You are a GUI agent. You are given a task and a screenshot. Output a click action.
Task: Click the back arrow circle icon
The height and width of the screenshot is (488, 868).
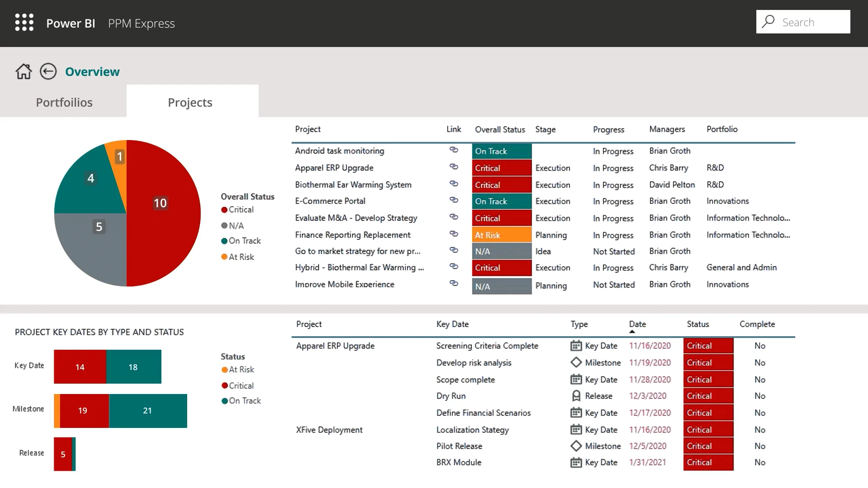[48, 71]
